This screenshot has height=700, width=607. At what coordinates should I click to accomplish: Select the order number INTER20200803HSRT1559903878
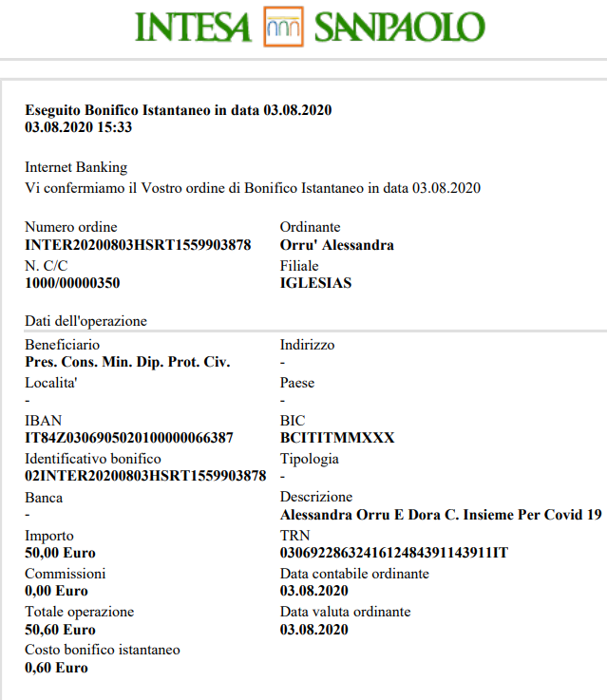[x=138, y=245]
